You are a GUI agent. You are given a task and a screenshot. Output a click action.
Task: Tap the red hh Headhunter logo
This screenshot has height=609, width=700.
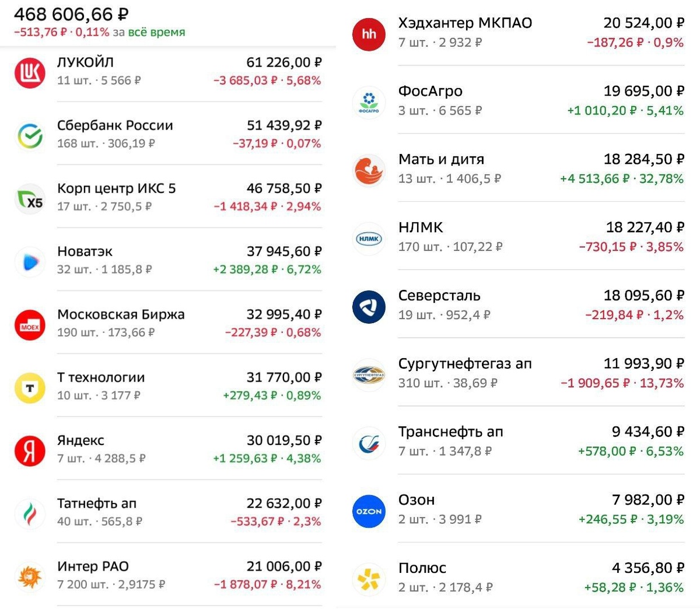tap(369, 34)
